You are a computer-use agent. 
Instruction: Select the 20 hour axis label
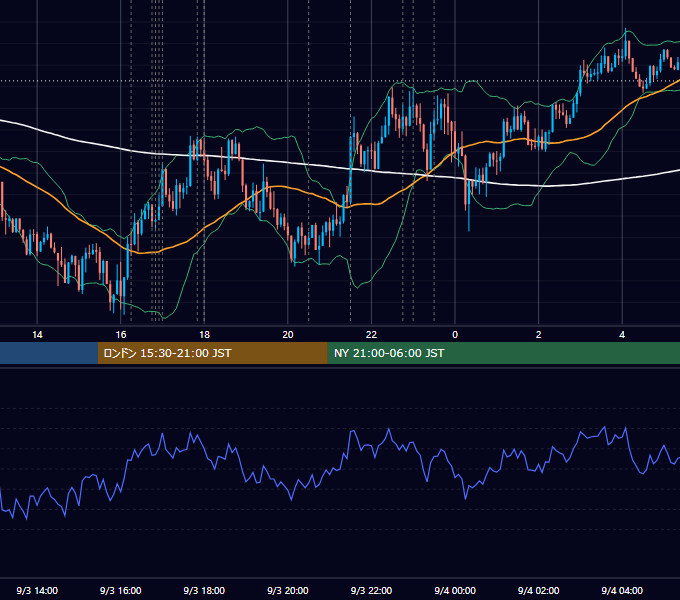click(x=288, y=335)
